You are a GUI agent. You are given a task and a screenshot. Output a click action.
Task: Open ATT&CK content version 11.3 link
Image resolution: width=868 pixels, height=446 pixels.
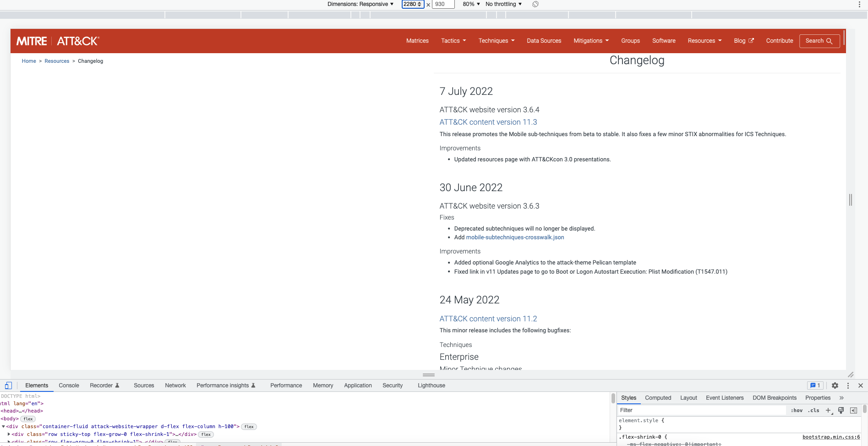(x=488, y=122)
